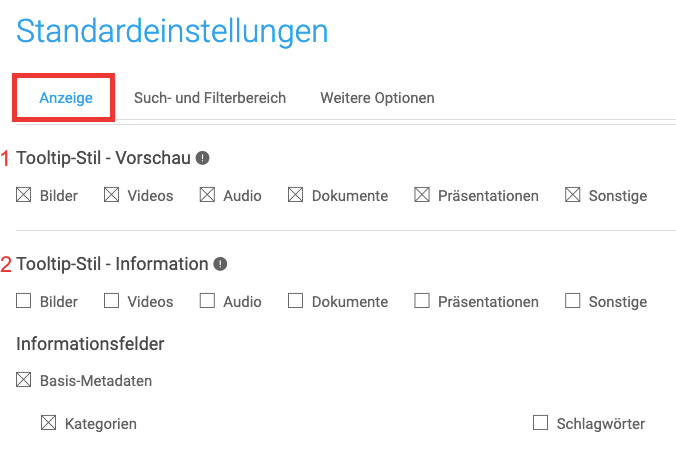Uncheck Sonstige in the Vorschau section
Image resolution: width=676 pixels, height=453 pixels.
(573, 195)
